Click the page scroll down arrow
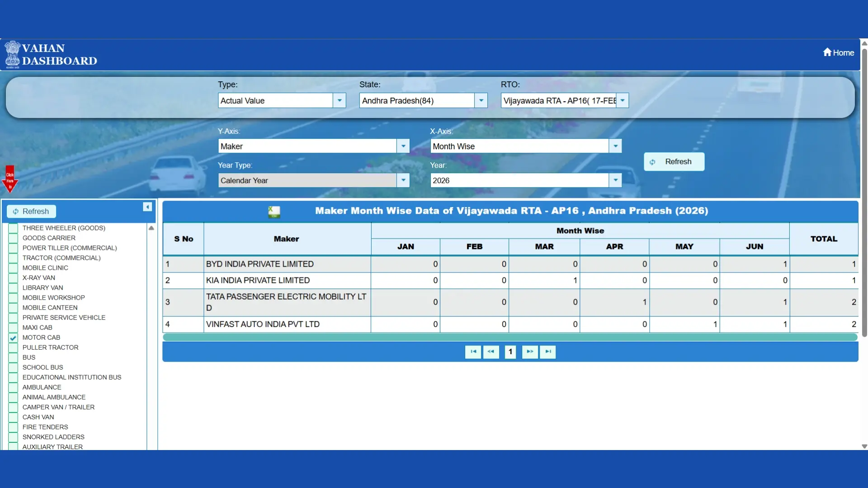The height and width of the screenshot is (488, 868). pos(864,446)
